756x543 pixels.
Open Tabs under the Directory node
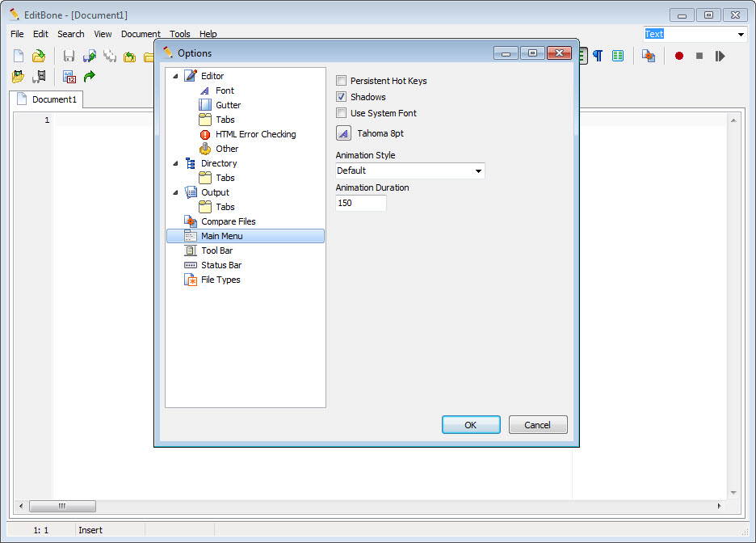[225, 178]
